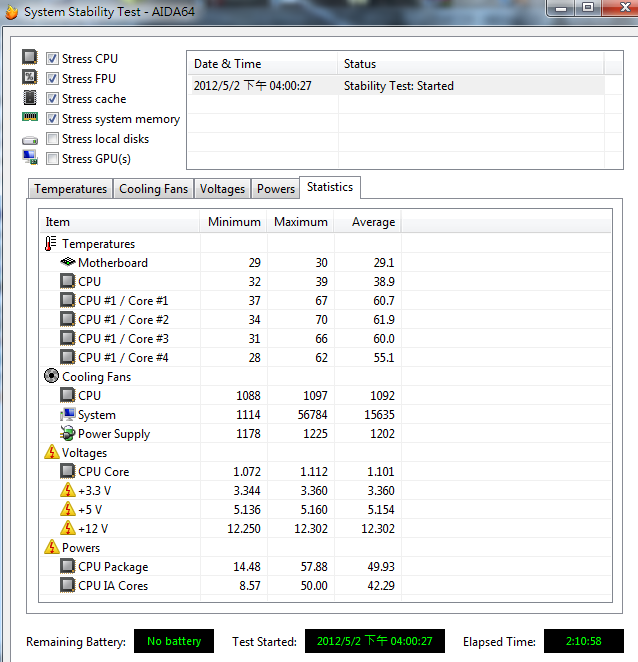This screenshot has height=662, width=638.
Task: Toggle Stress system memory checkbox
Action: [52, 119]
